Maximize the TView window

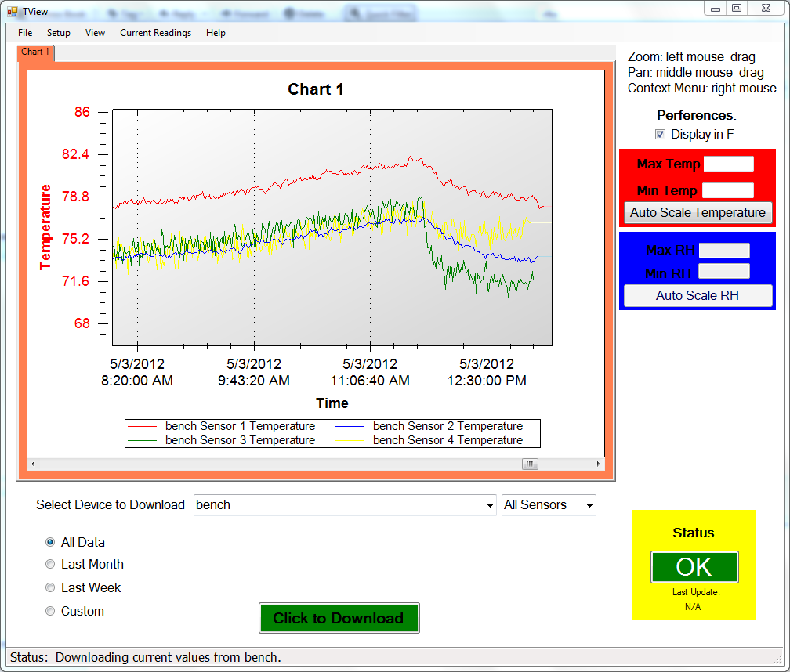tap(737, 9)
